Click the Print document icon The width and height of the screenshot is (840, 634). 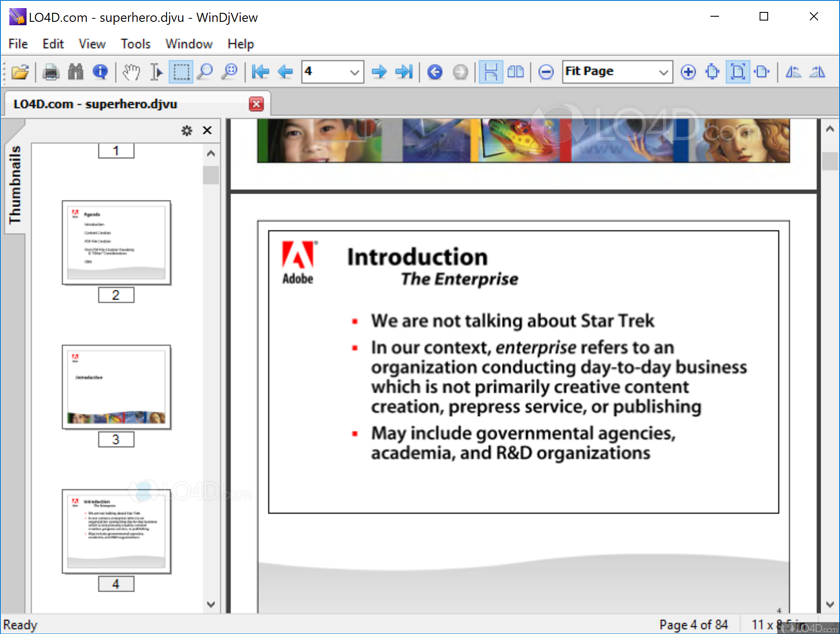(51, 72)
